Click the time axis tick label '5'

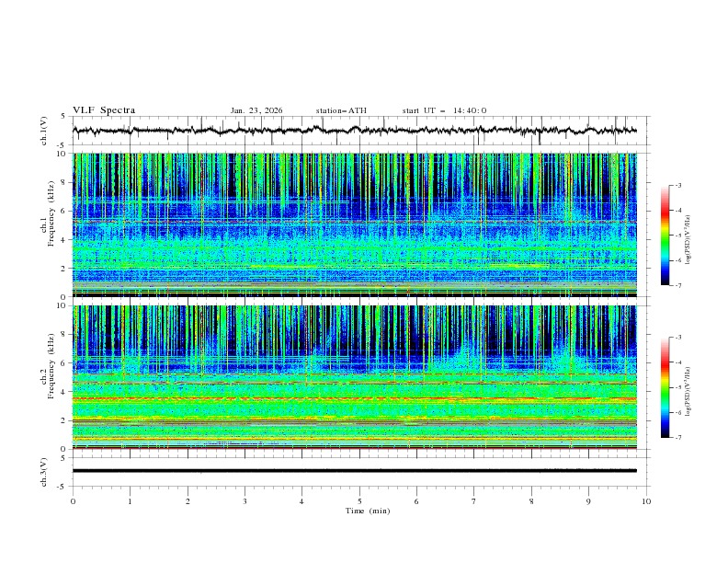pos(359,501)
